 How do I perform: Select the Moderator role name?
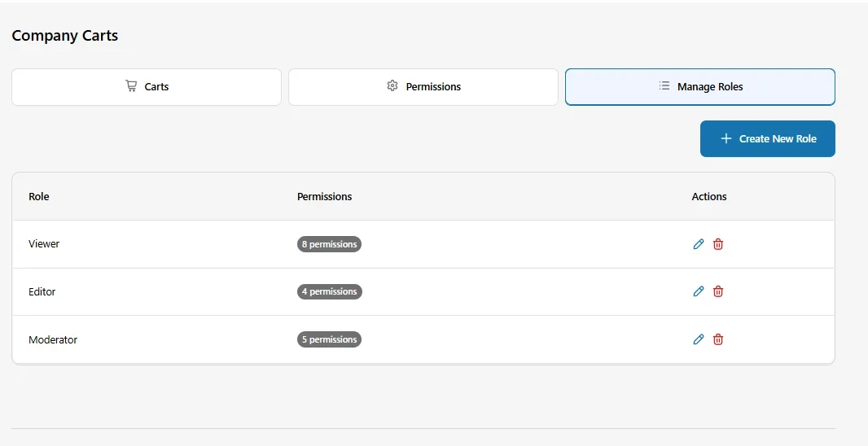pos(53,339)
